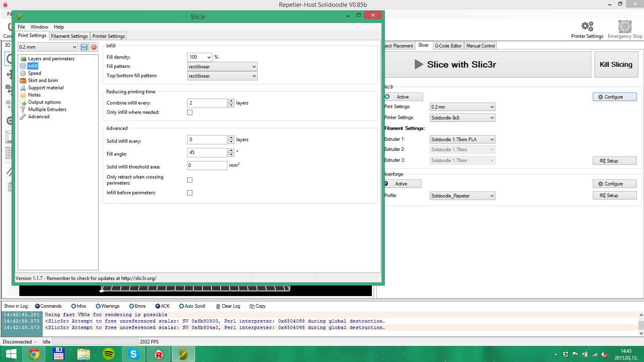Click Configure in the Skeinforge section
The image size is (644, 362).
(x=614, y=184)
